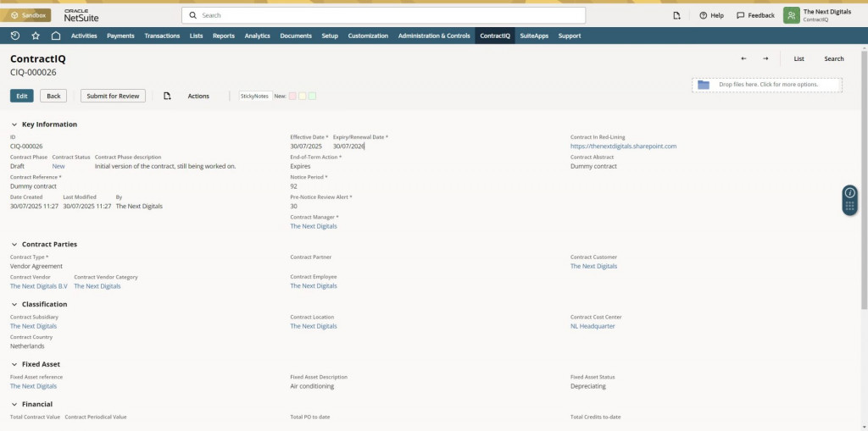Open the Analytics menu
Screen dimensions: 868x431
[258, 36]
